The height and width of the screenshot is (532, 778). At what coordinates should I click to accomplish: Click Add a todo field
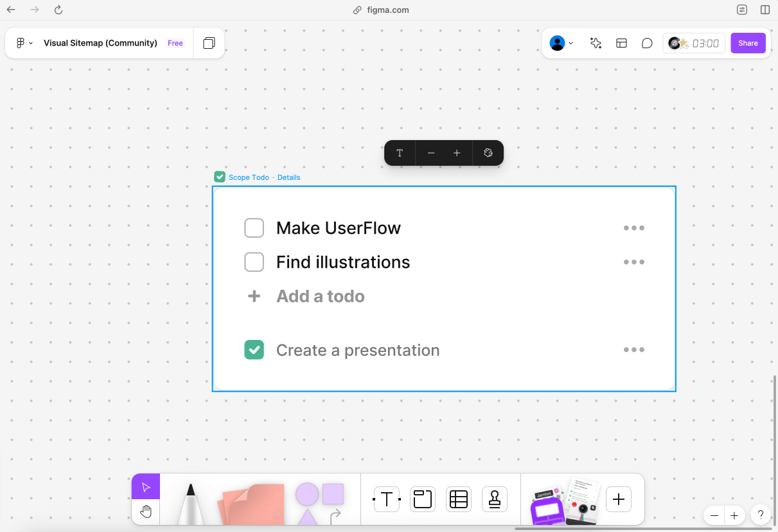(321, 296)
